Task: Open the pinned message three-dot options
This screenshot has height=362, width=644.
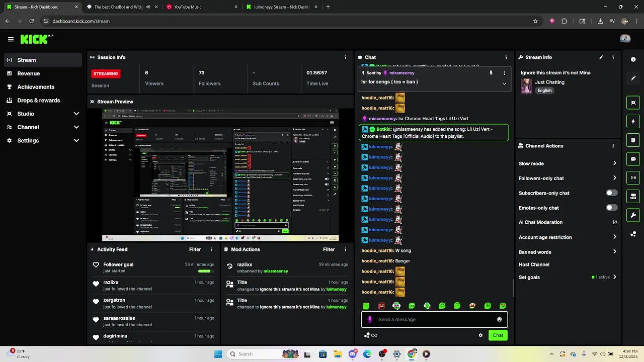Action: click(504, 73)
